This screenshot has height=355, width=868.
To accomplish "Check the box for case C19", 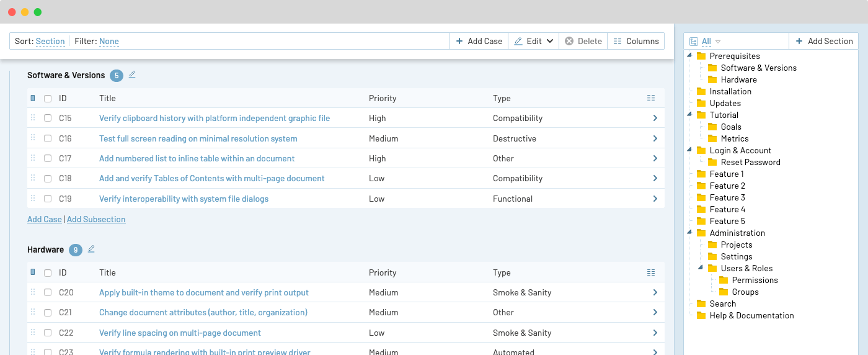I will [48, 199].
